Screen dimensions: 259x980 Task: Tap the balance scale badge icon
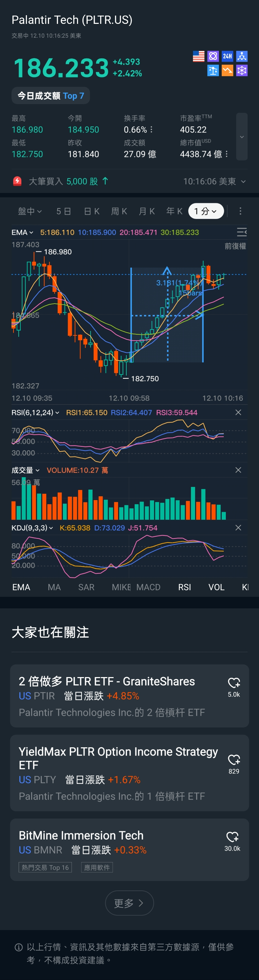pos(213,71)
